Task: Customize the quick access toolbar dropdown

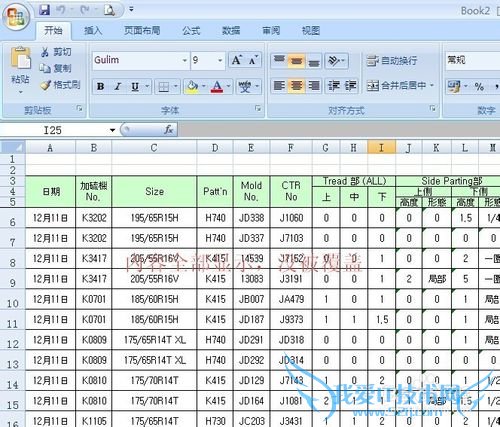Action: pyautogui.click(x=131, y=10)
